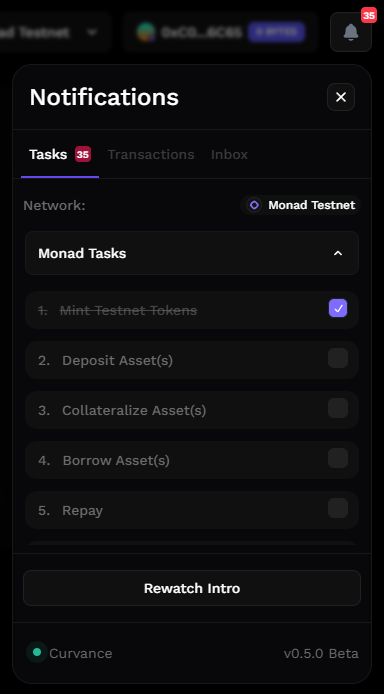
Task: Switch to the Inbox tab
Action: 229,154
